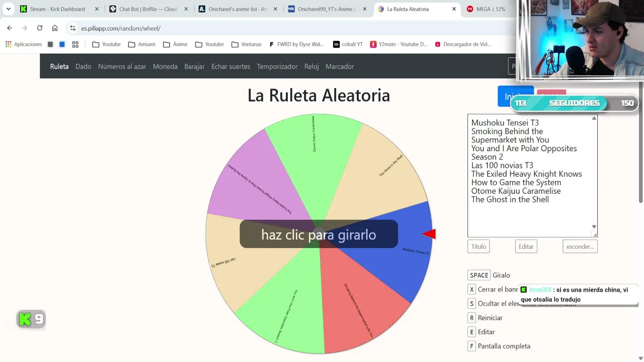Click the E key shortcut for Editar
The image size is (644, 362).
coord(471,332)
